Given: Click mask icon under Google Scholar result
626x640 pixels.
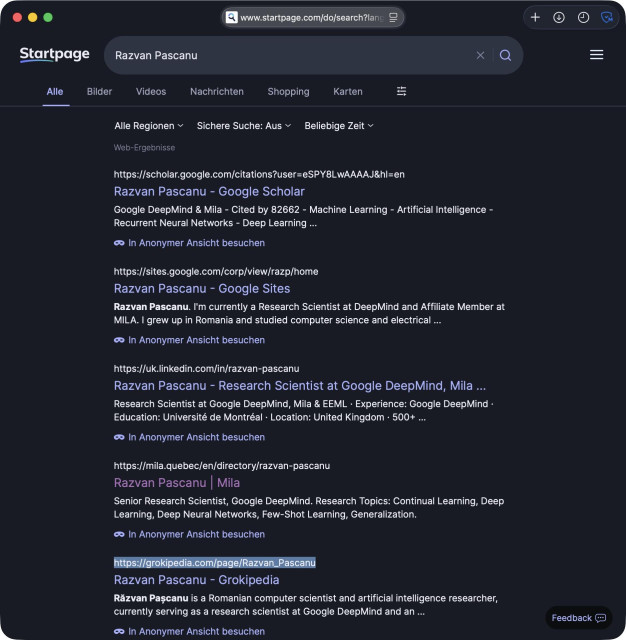Looking at the screenshot, I should (x=119, y=243).
